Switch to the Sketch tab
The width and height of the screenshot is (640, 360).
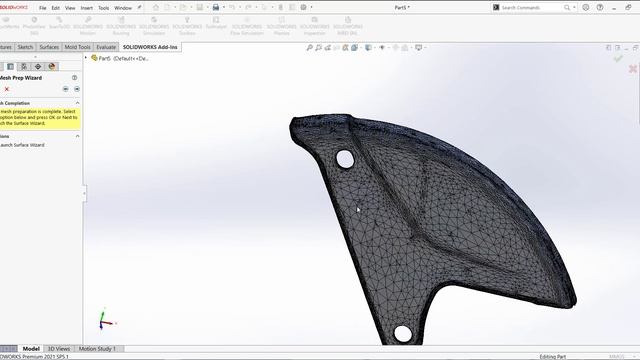[25, 47]
